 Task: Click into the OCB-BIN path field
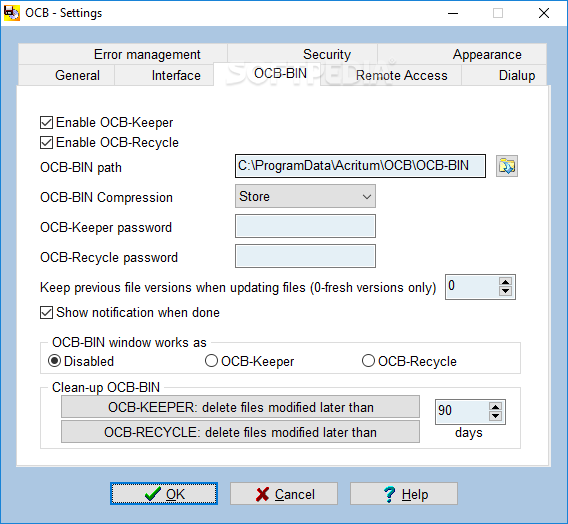[x=360, y=166]
